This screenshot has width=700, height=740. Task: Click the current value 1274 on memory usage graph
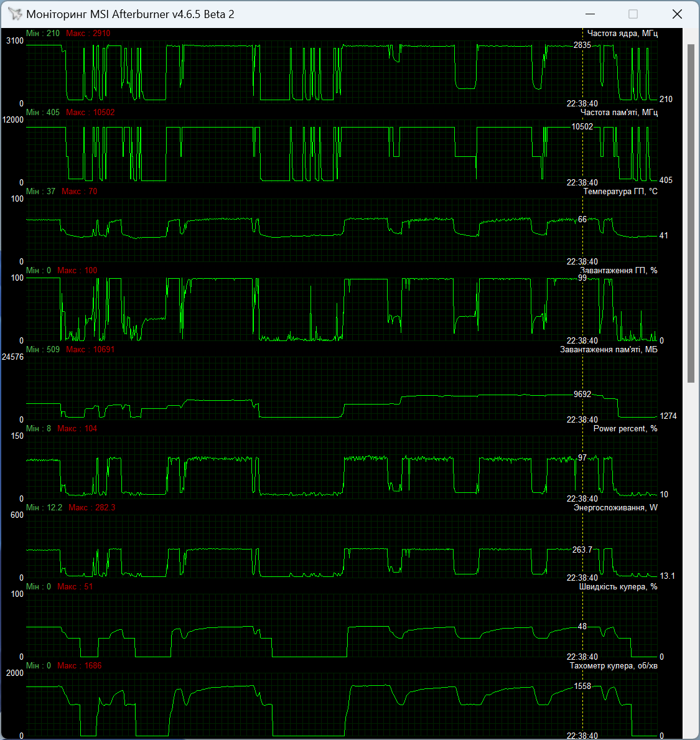[x=668, y=416]
